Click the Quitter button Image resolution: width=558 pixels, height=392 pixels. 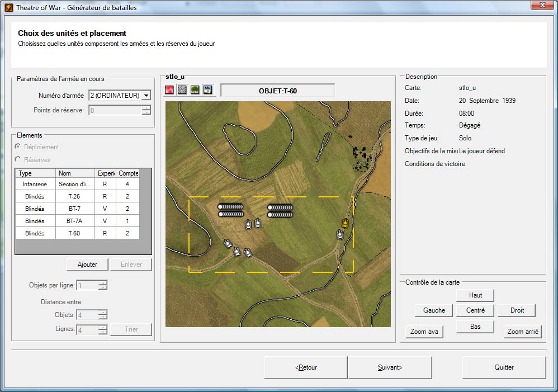coord(504,367)
